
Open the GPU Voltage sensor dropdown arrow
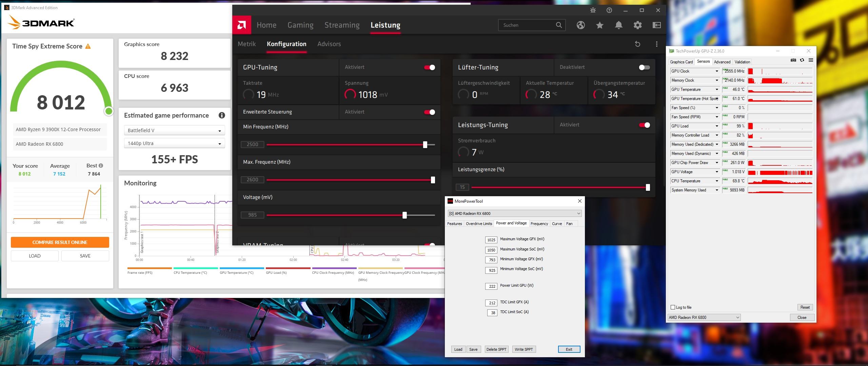tap(717, 172)
